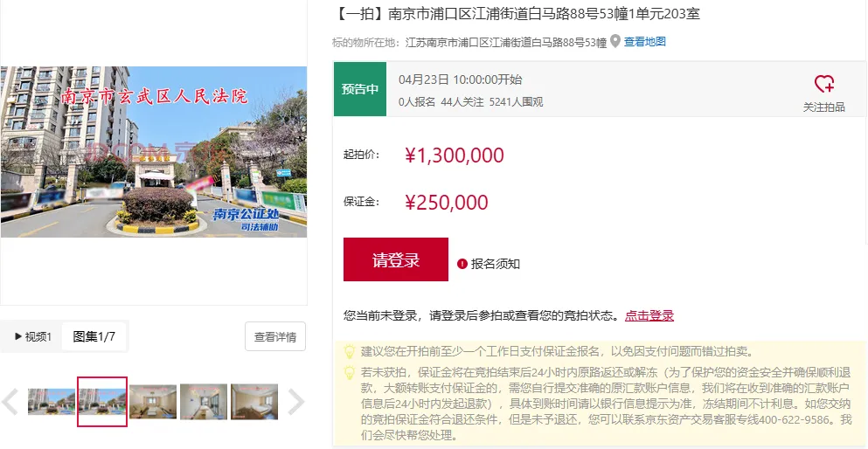Switch to 图集1/7 gallery tab
Screen dimensions: 868x449
pyautogui.click(x=94, y=337)
